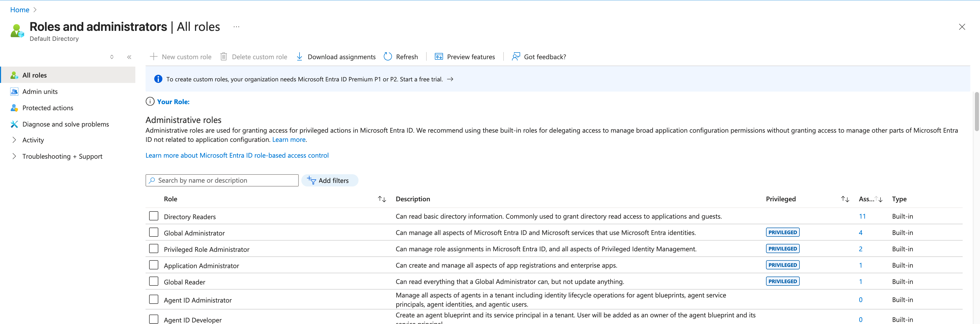980x324 pixels.
Task: Click the Download assignments arrow icon
Action: pyautogui.click(x=300, y=57)
